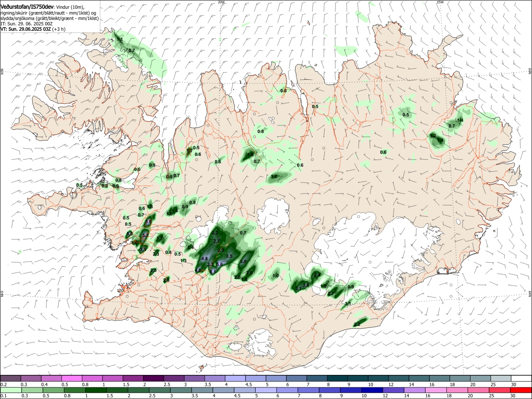Click the 30 label in the rain legend row

point(514,396)
